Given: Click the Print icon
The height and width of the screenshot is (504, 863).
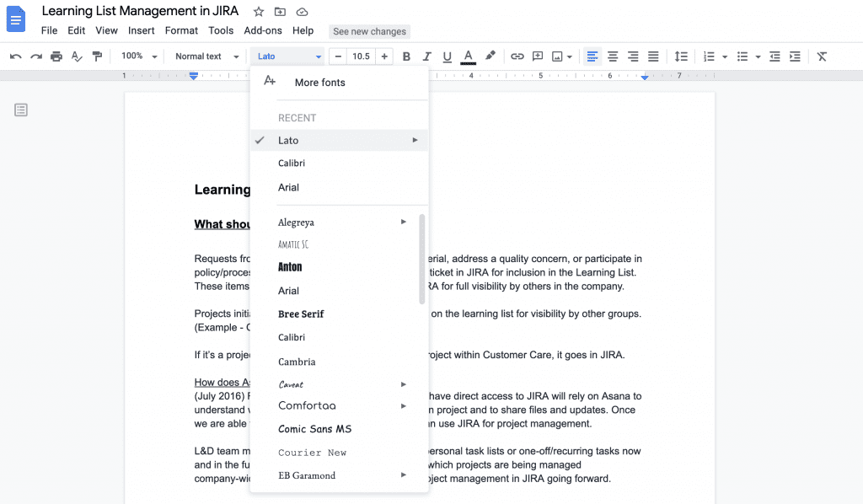Looking at the screenshot, I should coord(57,56).
